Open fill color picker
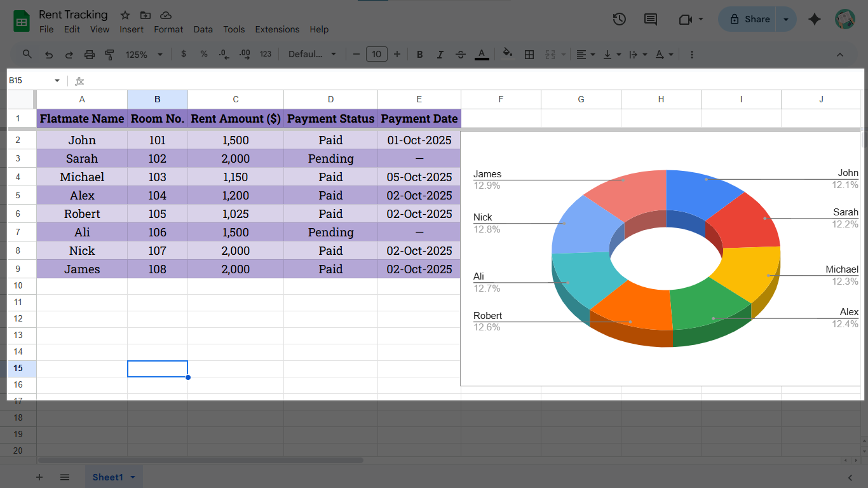This screenshot has width=868, height=488. (x=508, y=55)
